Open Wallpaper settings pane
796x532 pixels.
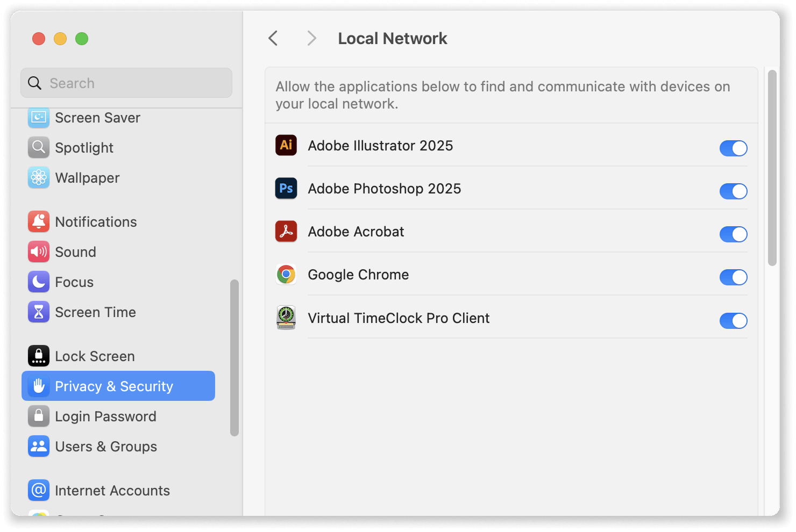88,177
